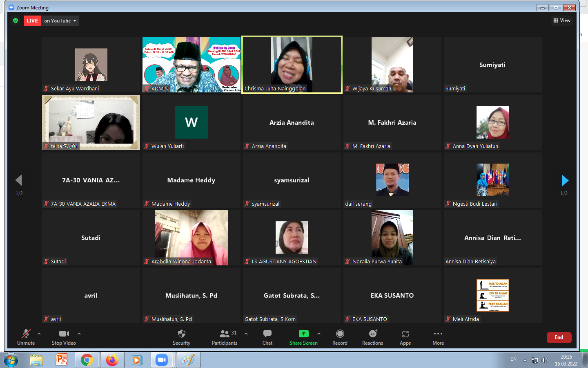Click the green encryption shield icon
Screen dimensions: 588x368
(x=16, y=20)
